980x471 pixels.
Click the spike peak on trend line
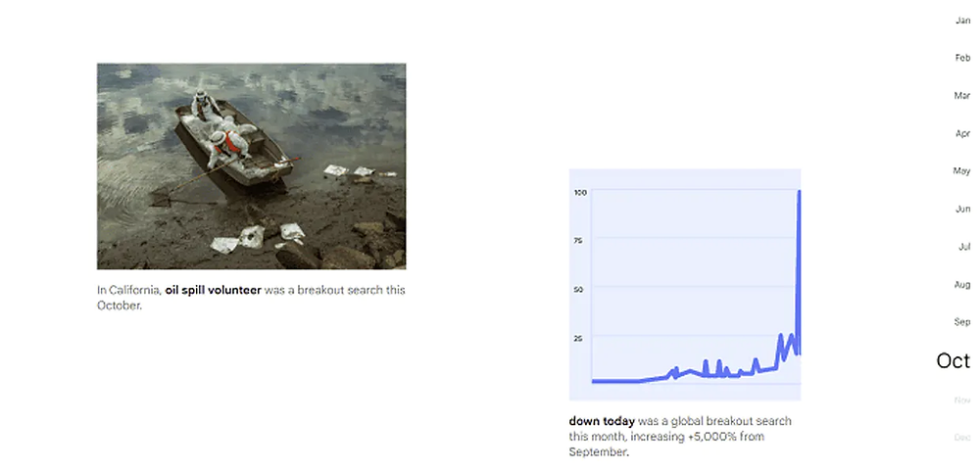pyautogui.click(x=800, y=192)
